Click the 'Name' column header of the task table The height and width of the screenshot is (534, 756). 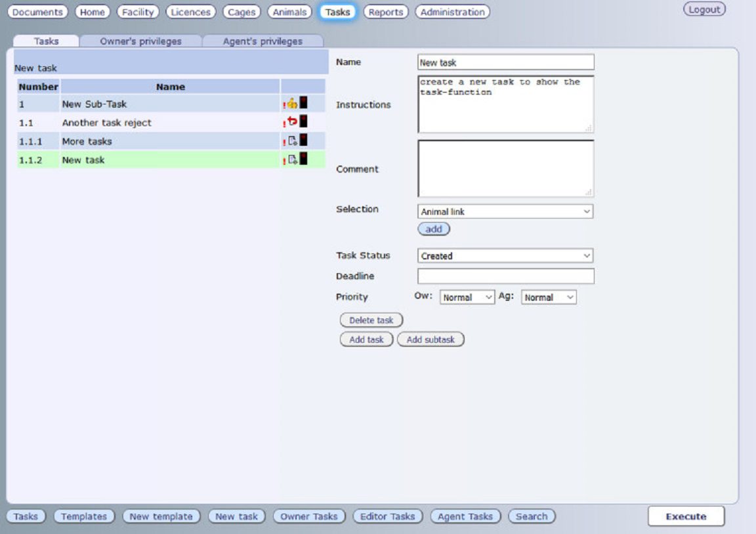[170, 87]
